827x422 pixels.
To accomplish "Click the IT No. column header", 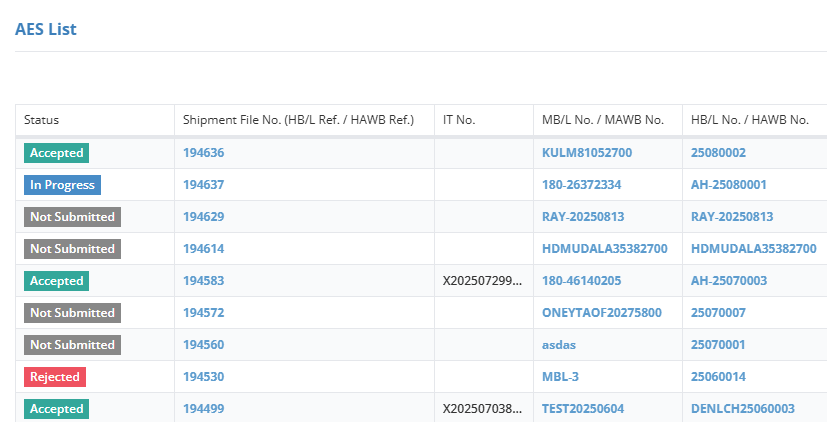I will [x=459, y=120].
